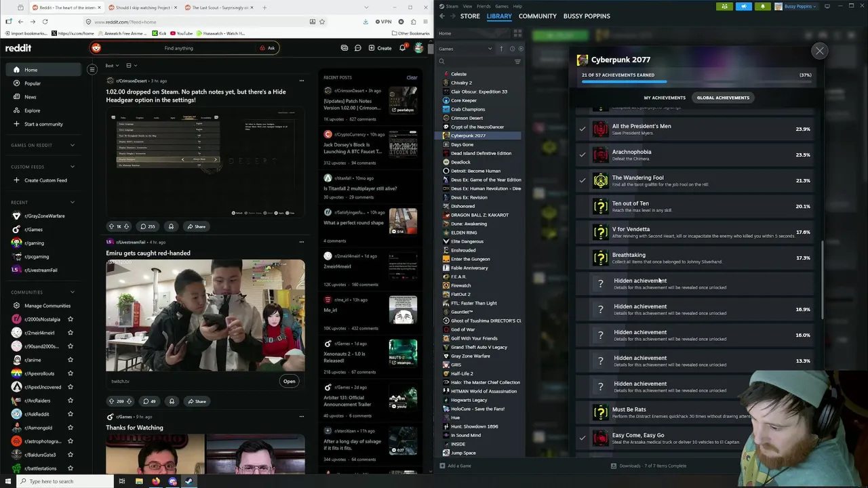Open r/GrayZoneWarfare from Recent list

click(43, 216)
